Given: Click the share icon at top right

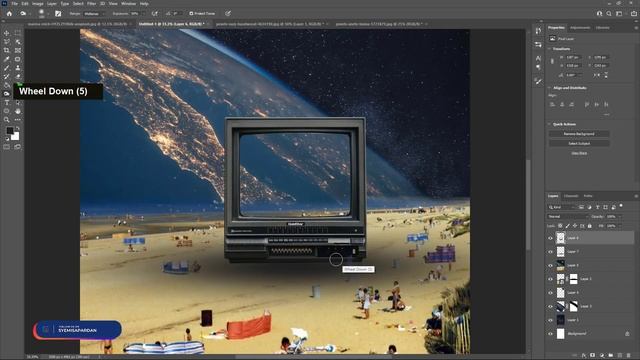Looking at the screenshot, I should pos(633,13).
